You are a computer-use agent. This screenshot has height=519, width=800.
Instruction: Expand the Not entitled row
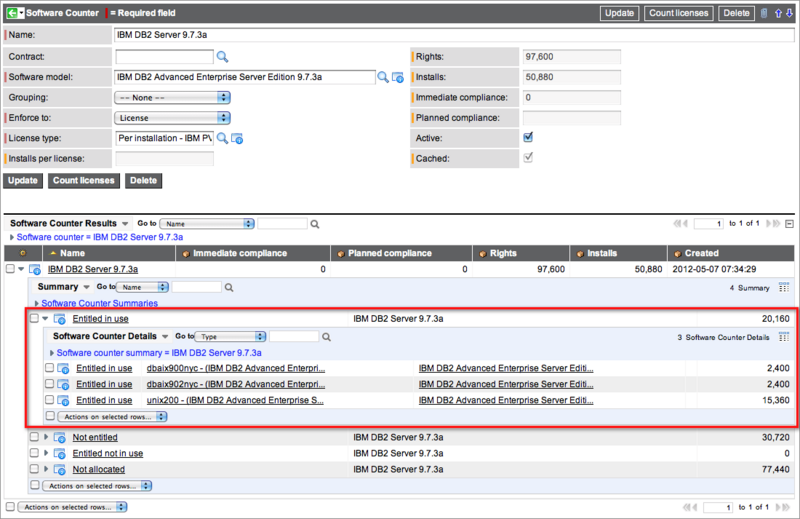pos(46,437)
